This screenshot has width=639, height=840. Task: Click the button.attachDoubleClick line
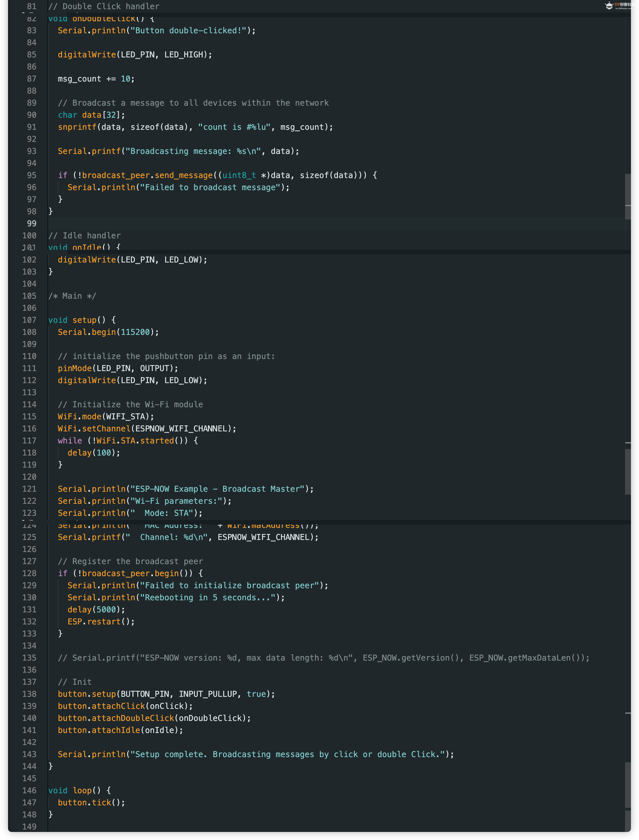pyautogui.click(x=154, y=718)
